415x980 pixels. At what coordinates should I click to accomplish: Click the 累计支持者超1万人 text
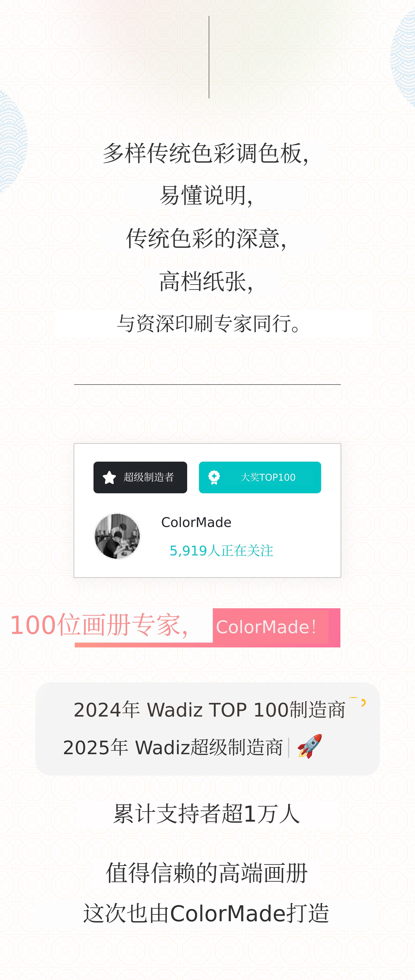207,814
